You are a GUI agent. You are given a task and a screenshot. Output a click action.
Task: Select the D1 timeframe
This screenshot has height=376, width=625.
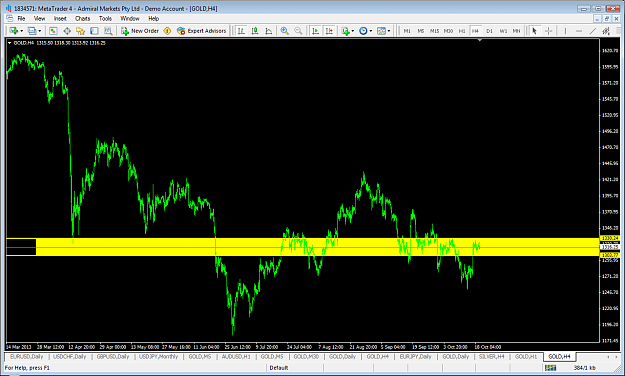point(489,31)
